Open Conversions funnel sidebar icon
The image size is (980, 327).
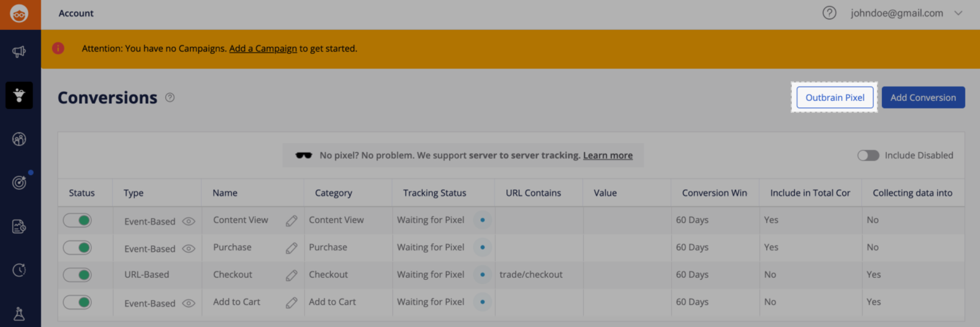click(x=19, y=96)
